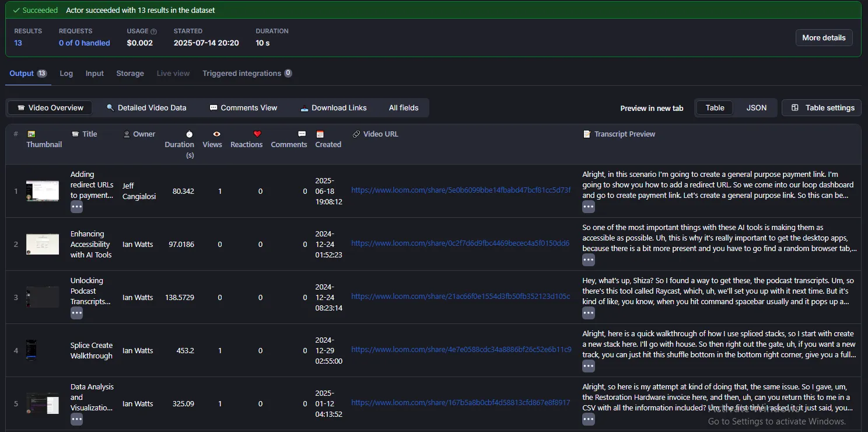
Task: Click thumbnail of Adding redirect URLs video
Action: 43,191
